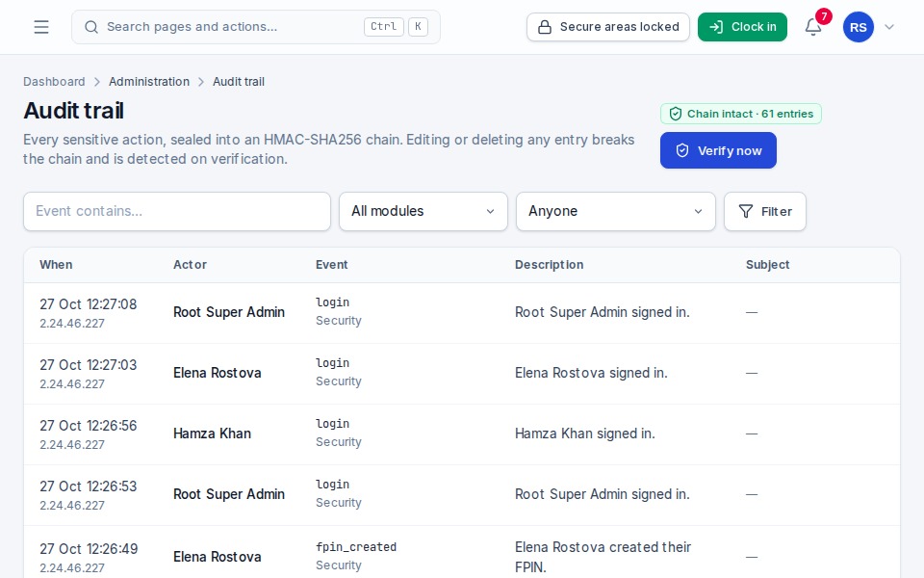Screen dimensions: 924x578
Task: Click the Secure areas locked button
Action: [608, 27]
